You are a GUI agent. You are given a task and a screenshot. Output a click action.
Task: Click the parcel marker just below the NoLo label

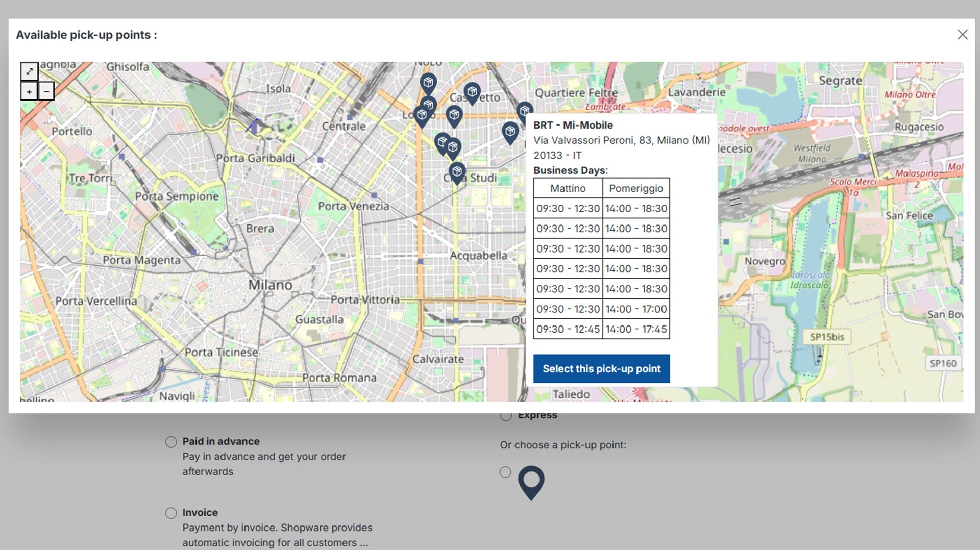[428, 84]
